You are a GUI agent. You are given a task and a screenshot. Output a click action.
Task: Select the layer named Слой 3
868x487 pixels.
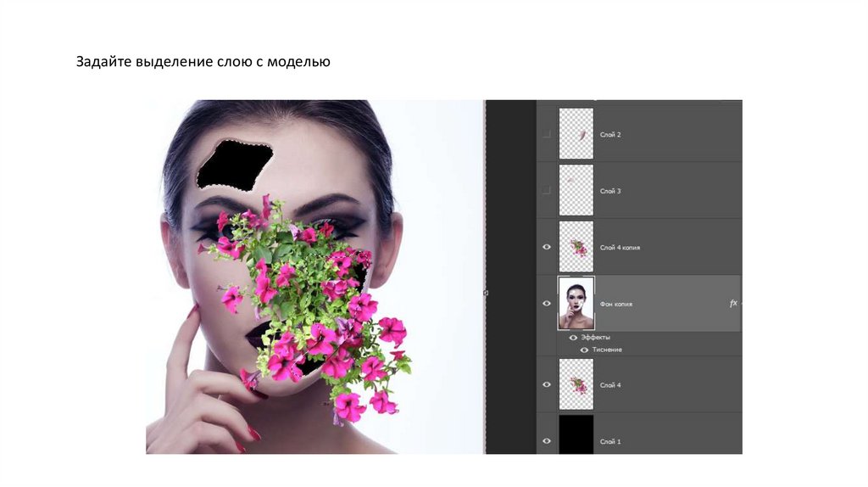610,191
